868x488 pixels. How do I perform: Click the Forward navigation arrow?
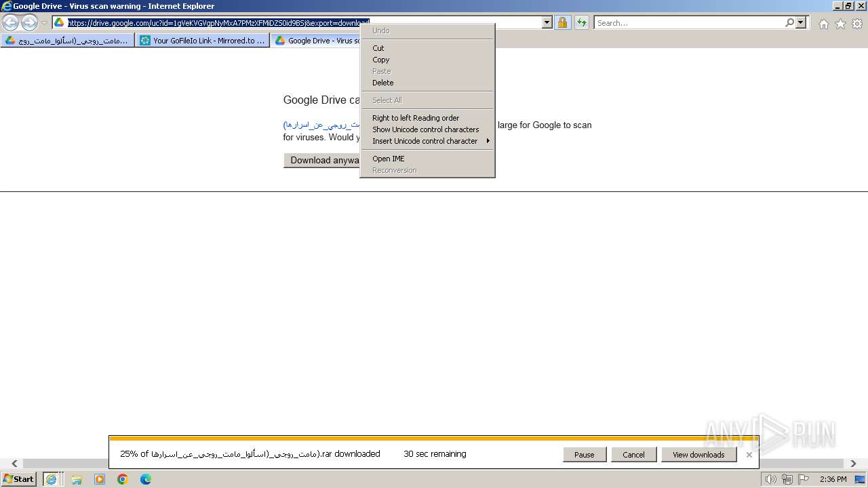29,23
